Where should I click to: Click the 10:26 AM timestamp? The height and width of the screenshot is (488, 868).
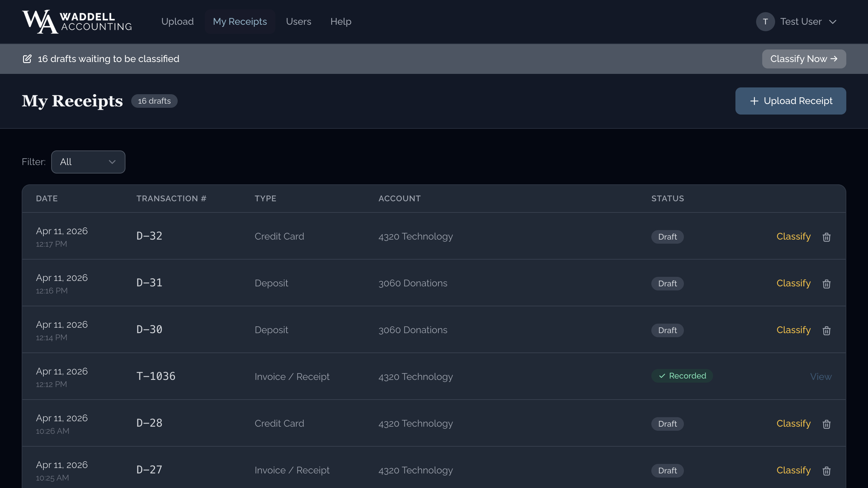coord(53,431)
